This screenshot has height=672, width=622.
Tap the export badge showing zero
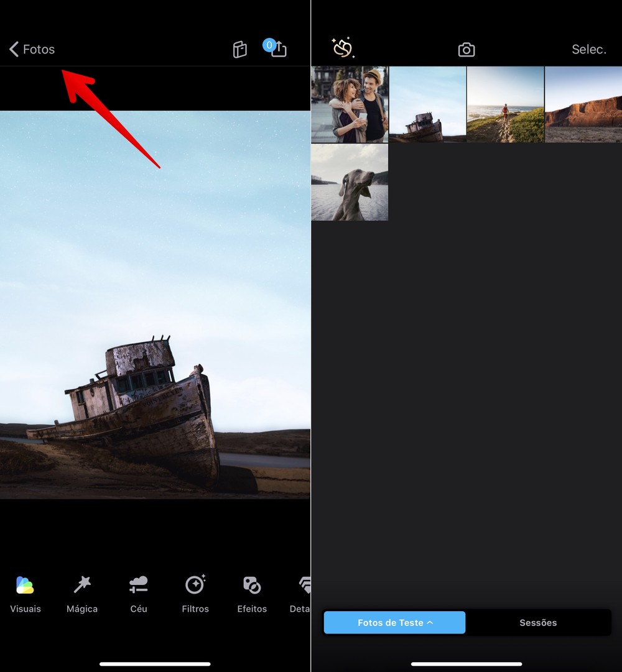click(269, 45)
